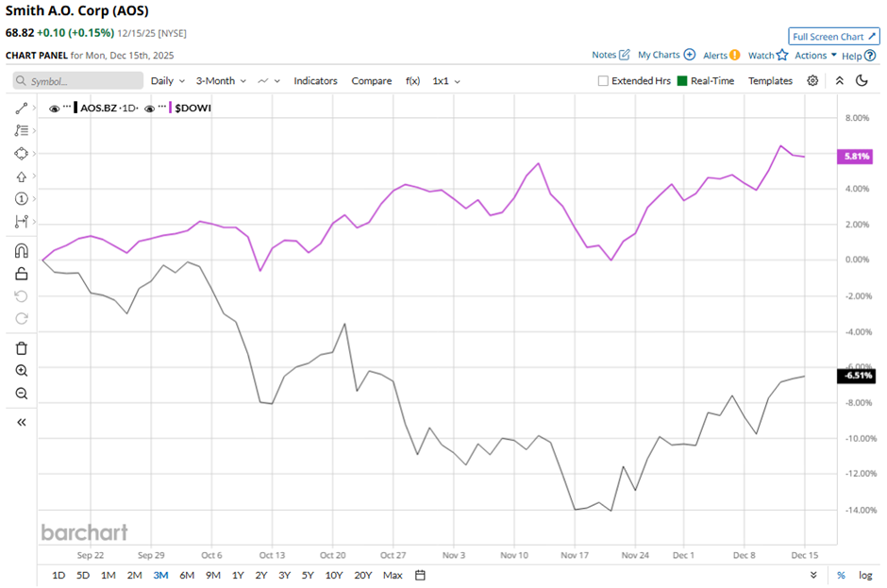This screenshot has height=588, width=887.
Task: Open the Indicators menu
Action: pyautogui.click(x=315, y=81)
